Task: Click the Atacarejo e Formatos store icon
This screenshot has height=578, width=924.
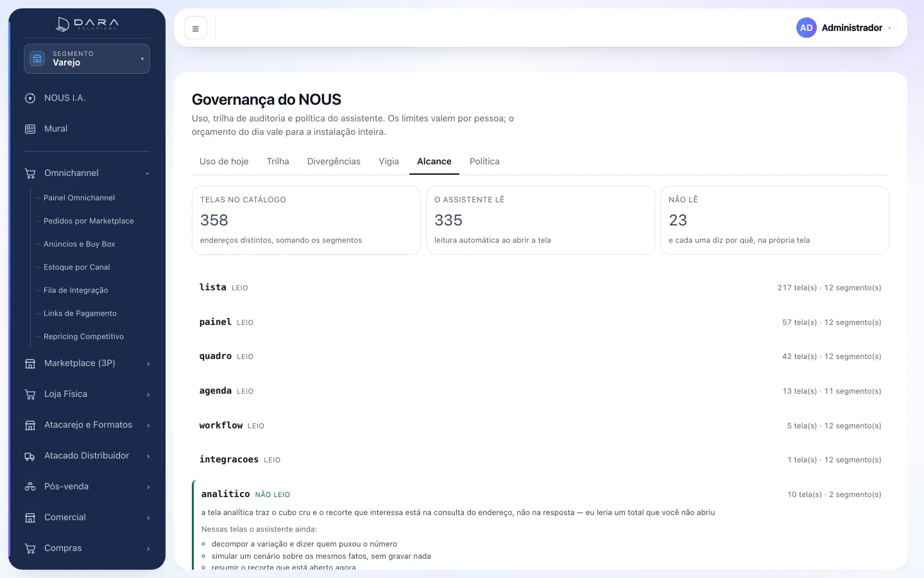Action: click(30, 425)
